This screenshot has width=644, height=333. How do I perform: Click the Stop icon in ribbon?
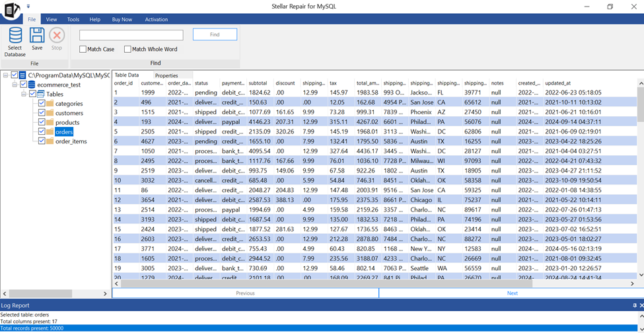[x=57, y=35]
